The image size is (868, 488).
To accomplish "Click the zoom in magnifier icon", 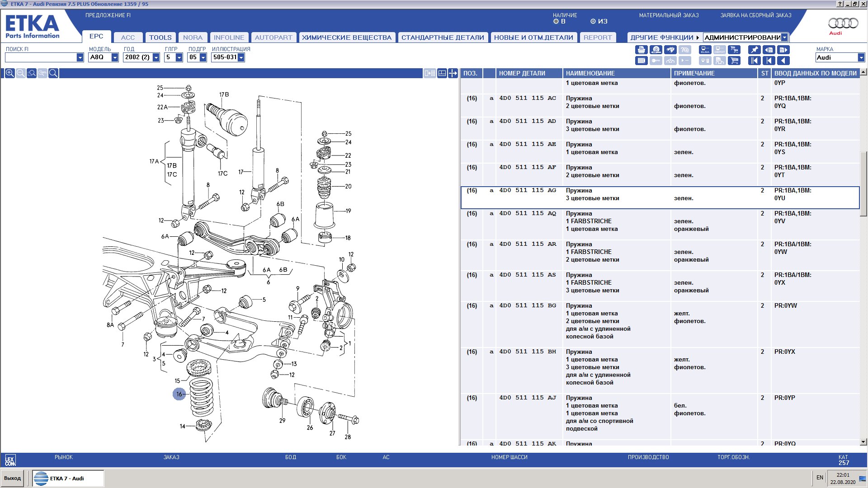I will click(x=9, y=73).
